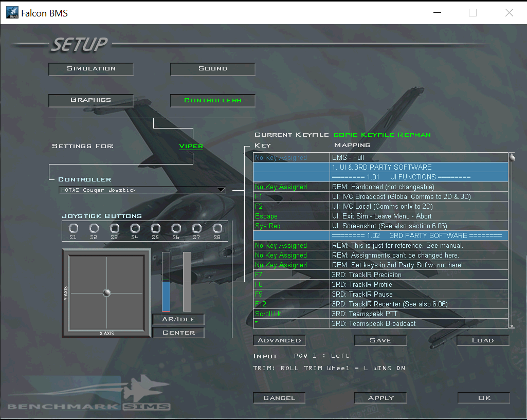Cancel setup changes
527x420 pixels.
pyautogui.click(x=279, y=398)
